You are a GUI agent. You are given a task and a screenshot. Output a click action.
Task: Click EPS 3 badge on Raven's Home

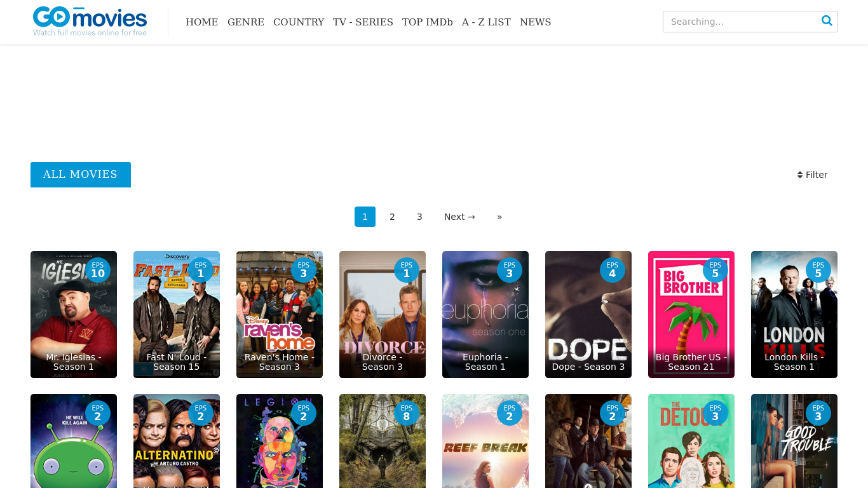(304, 270)
